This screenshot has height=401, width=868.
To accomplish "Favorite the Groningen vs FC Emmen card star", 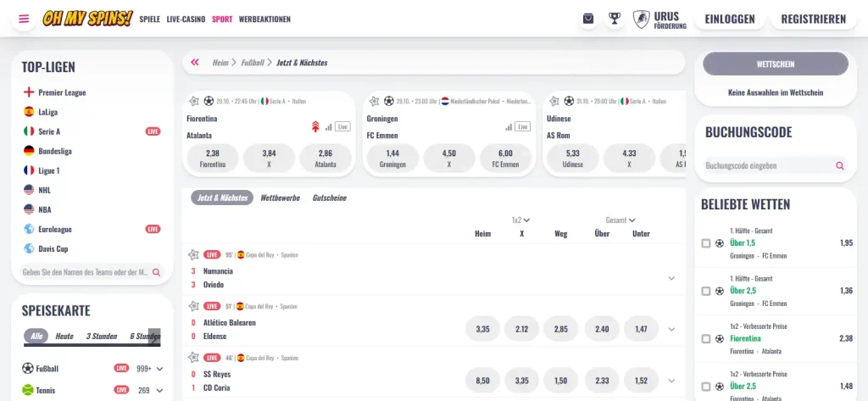I will point(374,102).
